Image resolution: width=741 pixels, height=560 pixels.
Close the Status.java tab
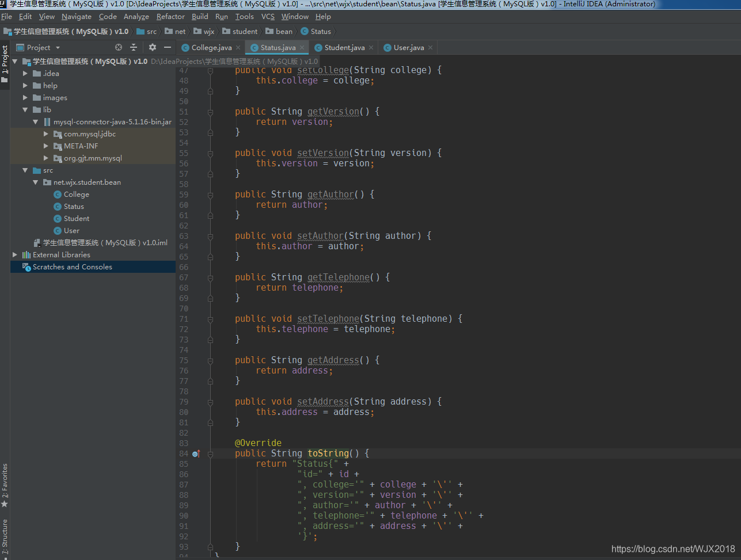[302, 48]
